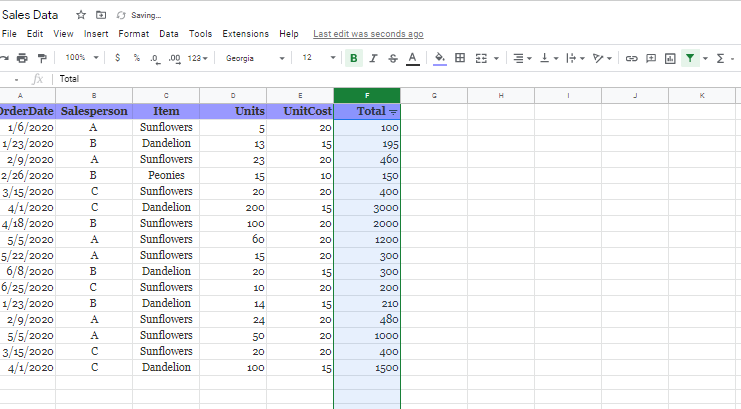
Task: Star the Sales Data document
Action: coord(81,15)
